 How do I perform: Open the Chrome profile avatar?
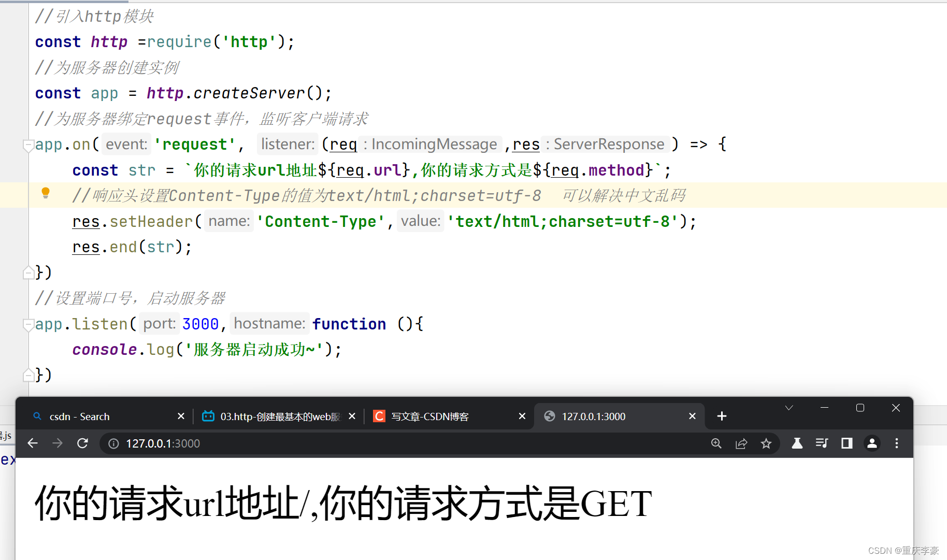click(872, 443)
